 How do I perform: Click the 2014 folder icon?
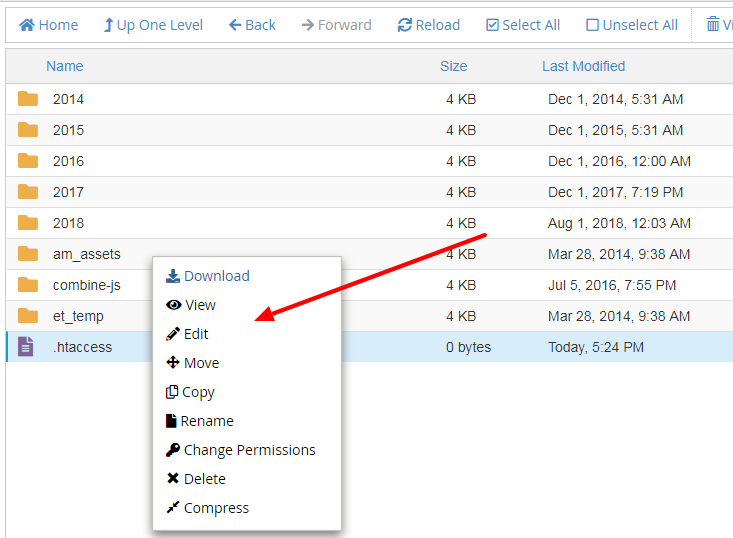[28, 99]
